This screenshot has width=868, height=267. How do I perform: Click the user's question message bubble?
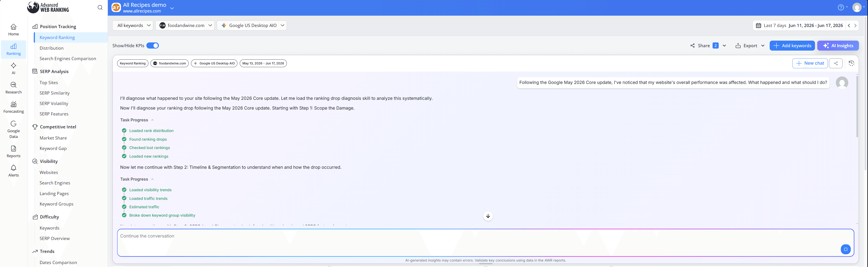673,82
